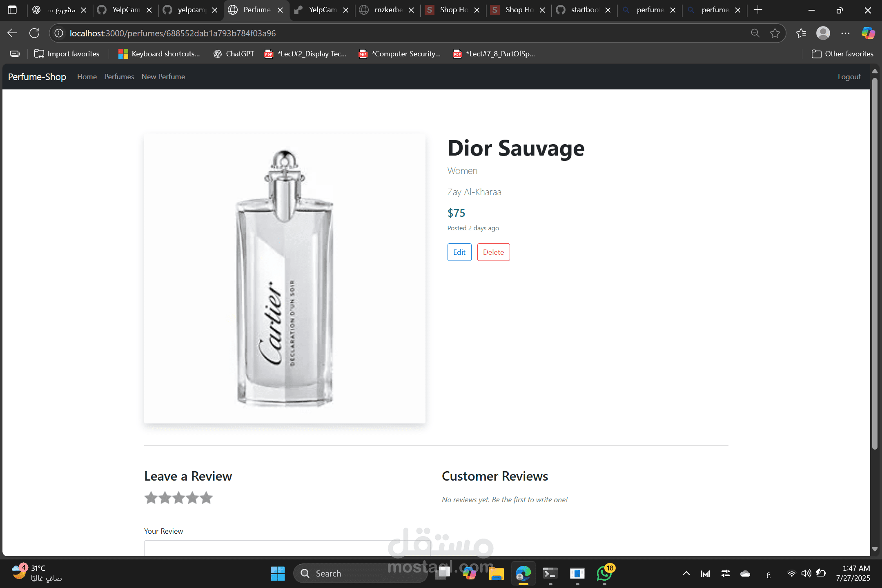Open Settings and more menu
The width and height of the screenshot is (882, 588).
pos(845,33)
